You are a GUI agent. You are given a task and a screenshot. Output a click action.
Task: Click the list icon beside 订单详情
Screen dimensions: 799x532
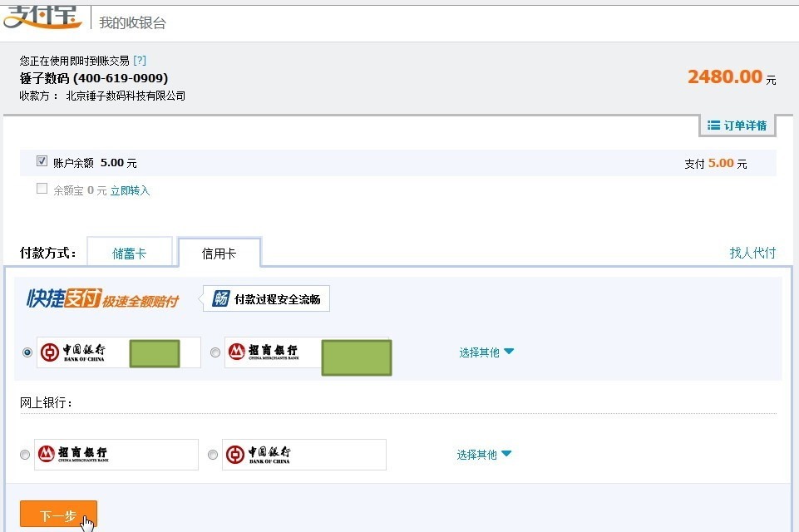pos(713,126)
